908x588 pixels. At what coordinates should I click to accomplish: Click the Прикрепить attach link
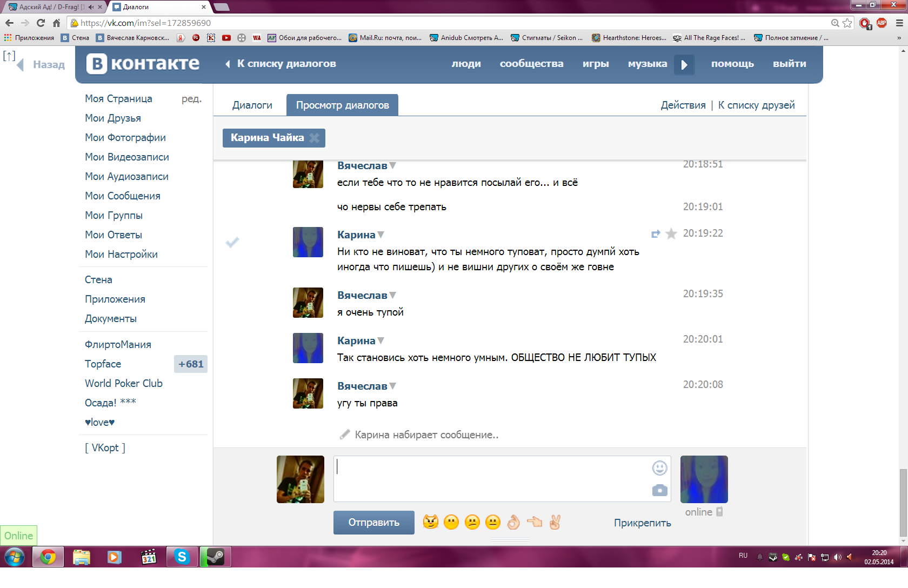pyautogui.click(x=643, y=523)
